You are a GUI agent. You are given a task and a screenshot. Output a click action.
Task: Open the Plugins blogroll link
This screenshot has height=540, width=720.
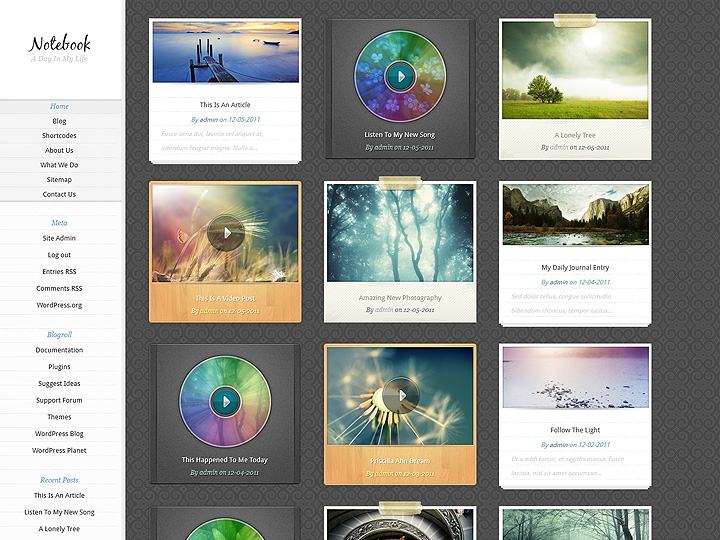pos(59,366)
